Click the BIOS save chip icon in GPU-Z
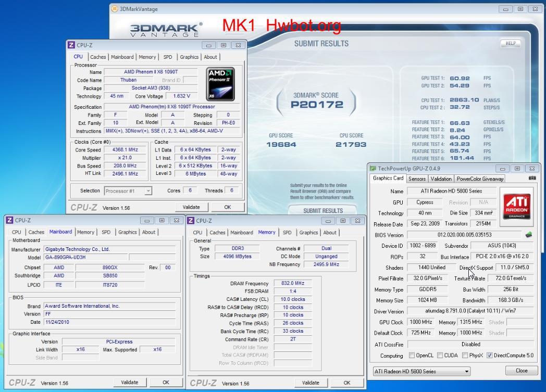This screenshot has height=392, width=546. (x=529, y=235)
